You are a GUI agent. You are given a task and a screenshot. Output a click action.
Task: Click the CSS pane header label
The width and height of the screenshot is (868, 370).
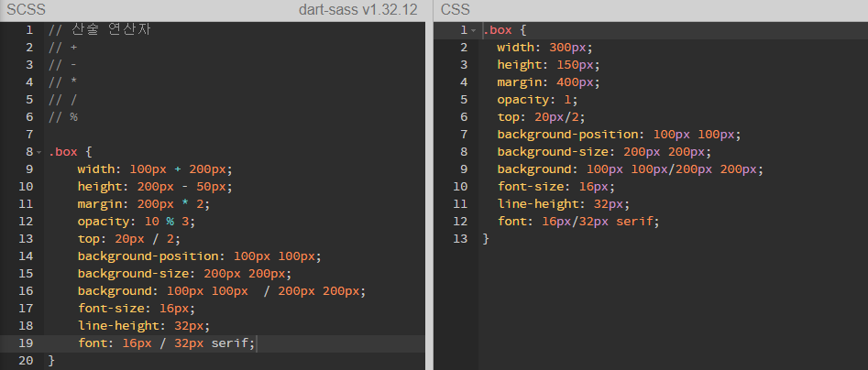tap(455, 9)
